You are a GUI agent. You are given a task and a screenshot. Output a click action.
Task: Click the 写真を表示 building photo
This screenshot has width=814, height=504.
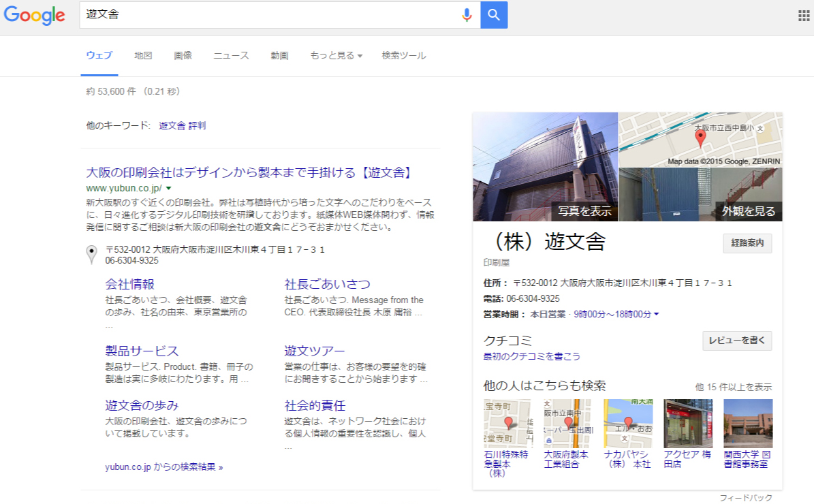pyautogui.click(x=545, y=167)
